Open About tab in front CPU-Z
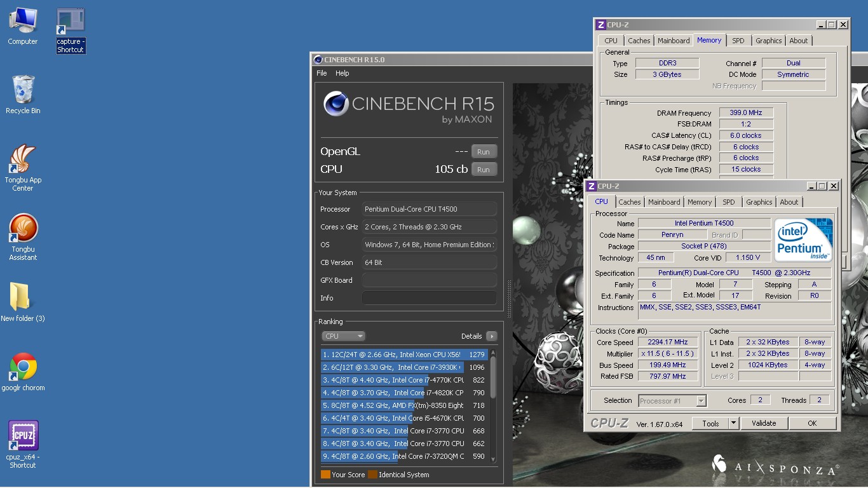868x488 pixels. pos(789,202)
